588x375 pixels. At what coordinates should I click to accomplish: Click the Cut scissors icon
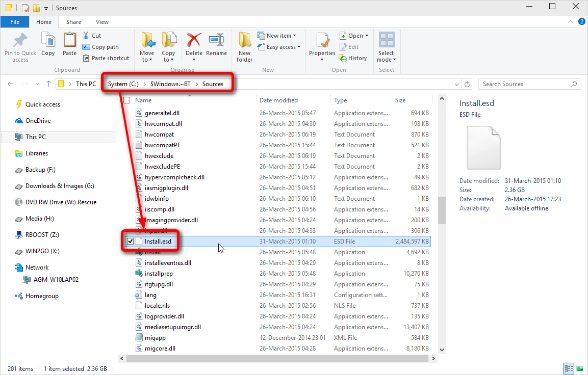pyautogui.click(x=86, y=36)
